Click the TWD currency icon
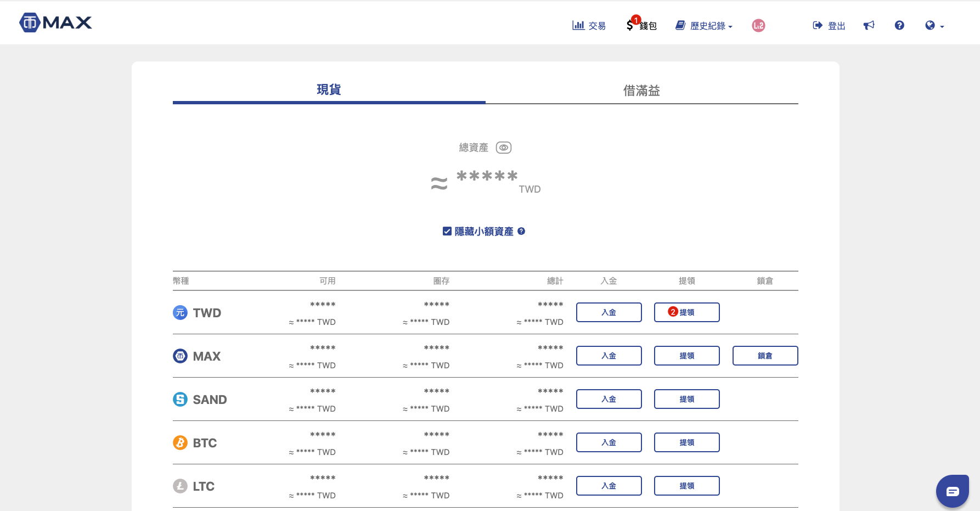980x511 pixels. [x=180, y=312]
